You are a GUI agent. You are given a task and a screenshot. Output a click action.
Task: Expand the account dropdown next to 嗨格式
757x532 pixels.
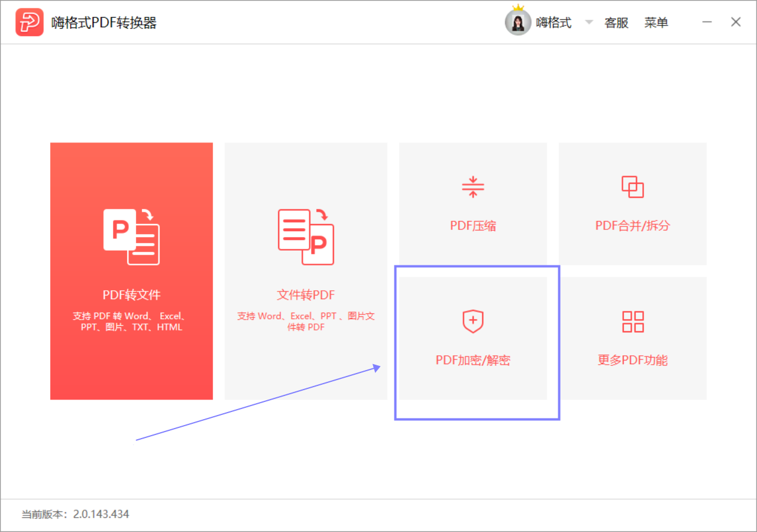(588, 22)
